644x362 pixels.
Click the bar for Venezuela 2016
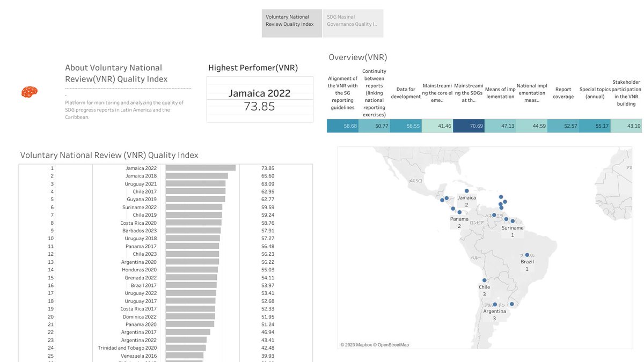coord(185,356)
